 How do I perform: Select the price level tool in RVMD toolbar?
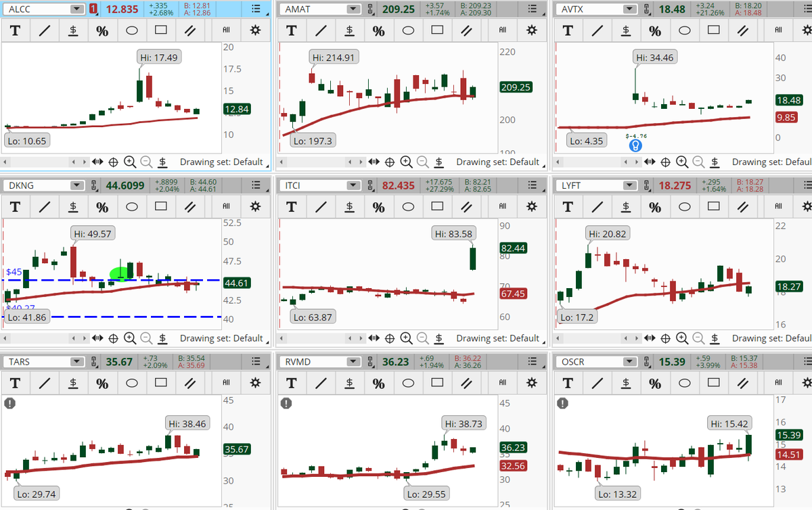click(x=349, y=384)
